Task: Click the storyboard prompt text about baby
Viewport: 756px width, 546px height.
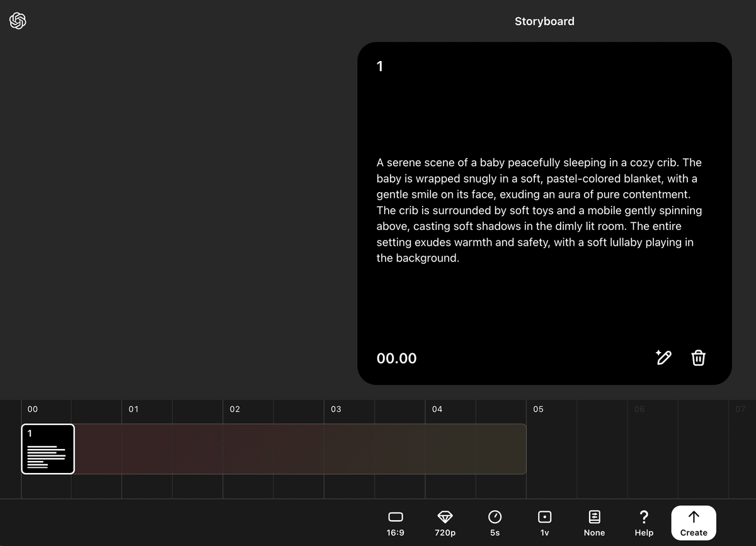Action: pyautogui.click(x=539, y=210)
